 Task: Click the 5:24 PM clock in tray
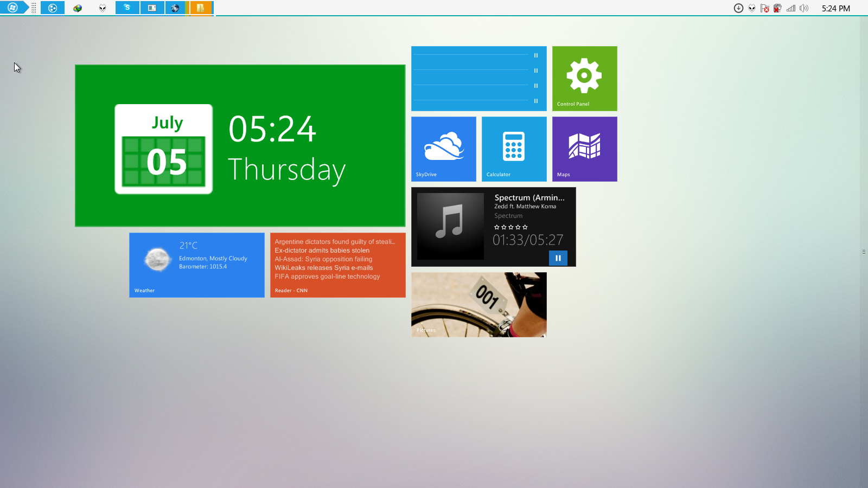pyautogui.click(x=835, y=8)
